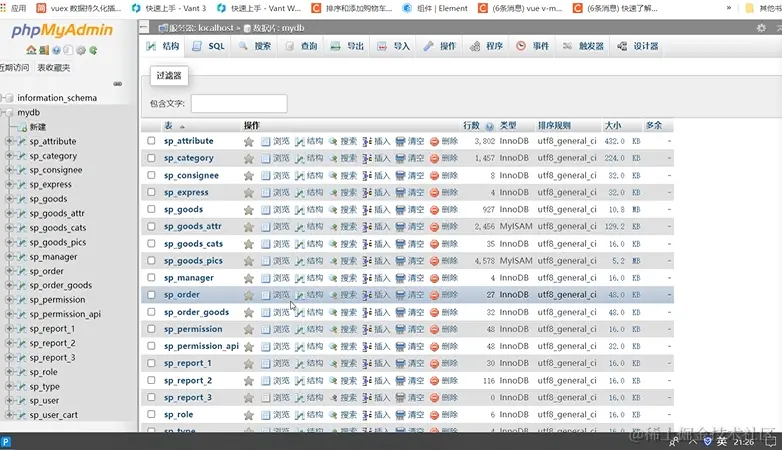The image size is (782, 450).
Task: Click browse icon for sp_order_goods row
Action: (x=266, y=312)
